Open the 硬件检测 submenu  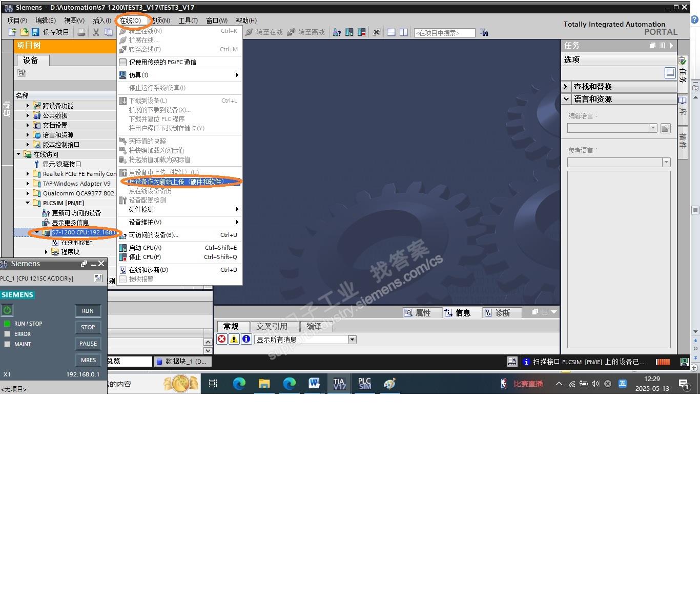tap(179, 209)
